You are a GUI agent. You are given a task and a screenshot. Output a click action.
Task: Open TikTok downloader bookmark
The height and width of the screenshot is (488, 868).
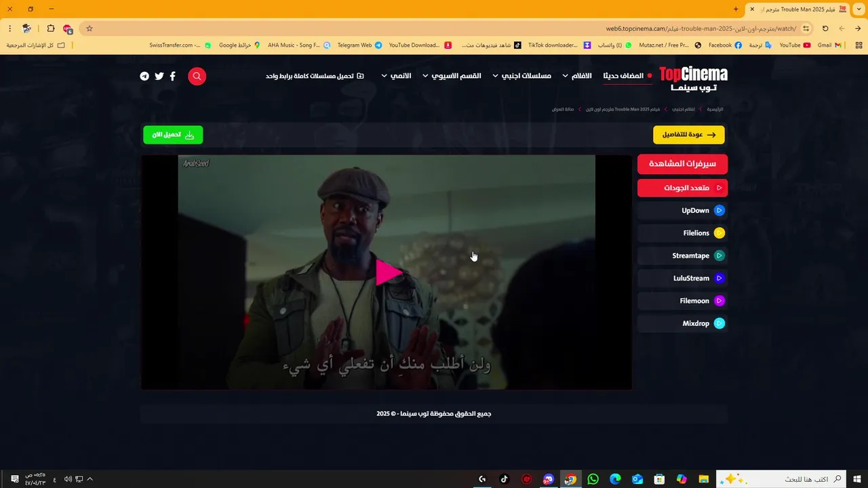click(x=559, y=45)
